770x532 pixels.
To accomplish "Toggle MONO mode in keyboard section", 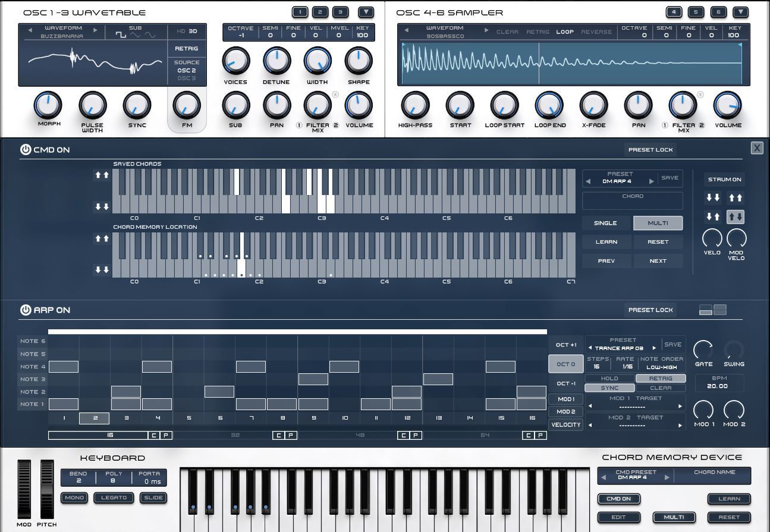I will click(74, 498).
